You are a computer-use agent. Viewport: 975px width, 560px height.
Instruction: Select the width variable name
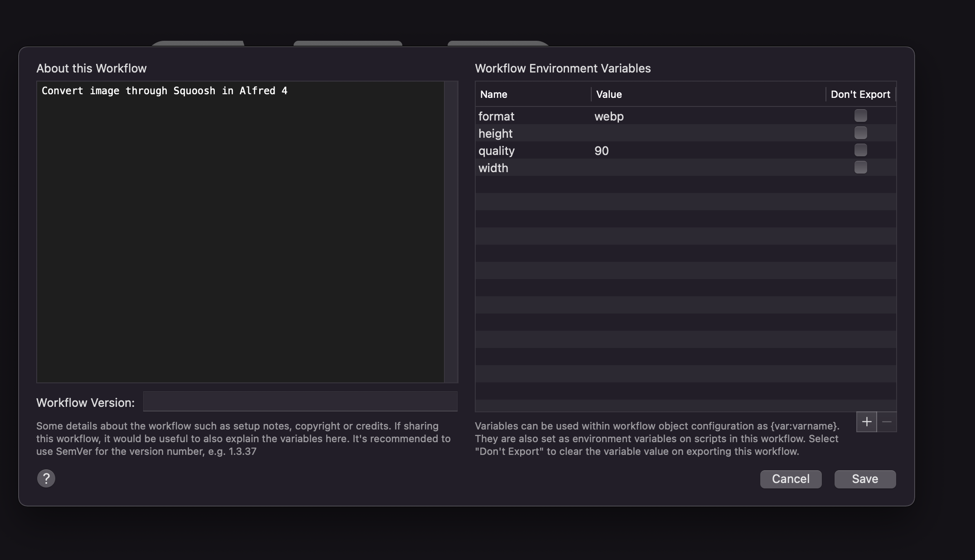[493, 168]
